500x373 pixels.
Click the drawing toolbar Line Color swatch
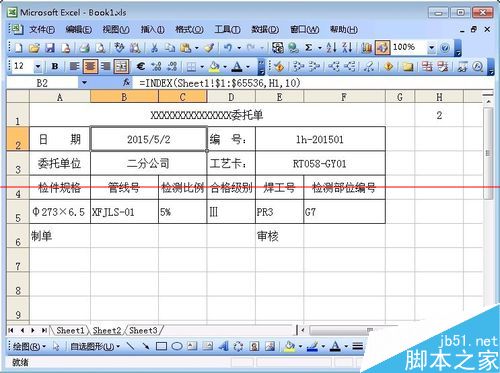tap(312, 347)
